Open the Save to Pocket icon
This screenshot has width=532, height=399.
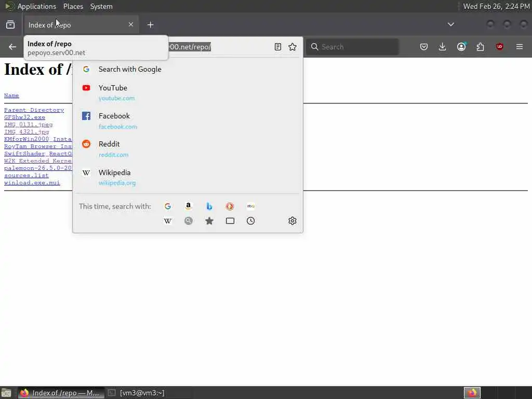[424, 47]
